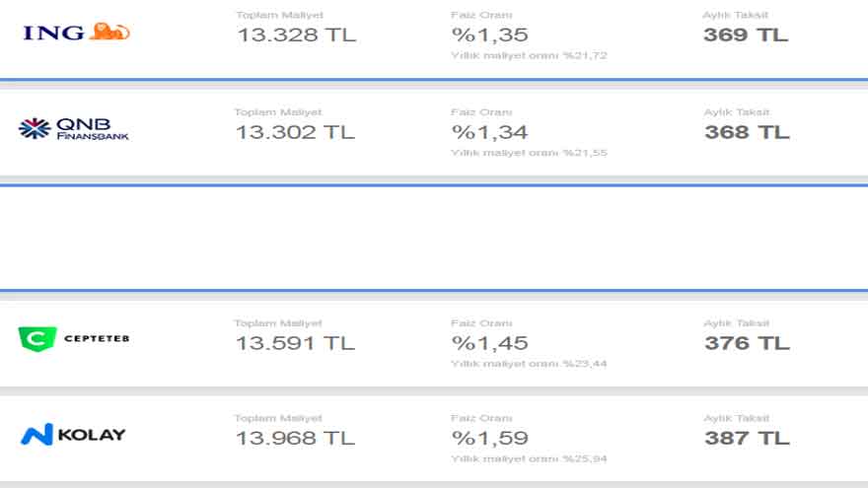Select QNB total cost 13.302 TL
Screen dimensions: 868x488
[295, 132]
